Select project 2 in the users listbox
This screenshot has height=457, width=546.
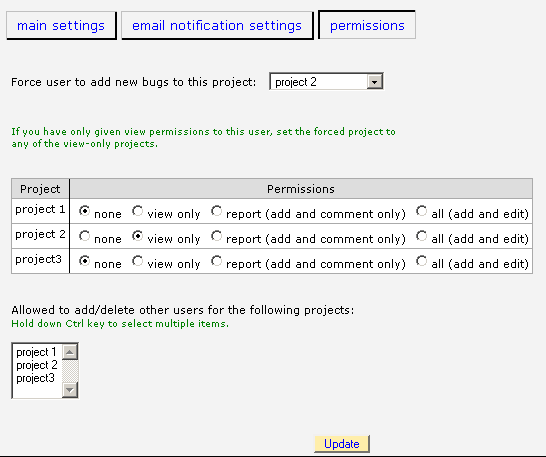coord(37,365)
